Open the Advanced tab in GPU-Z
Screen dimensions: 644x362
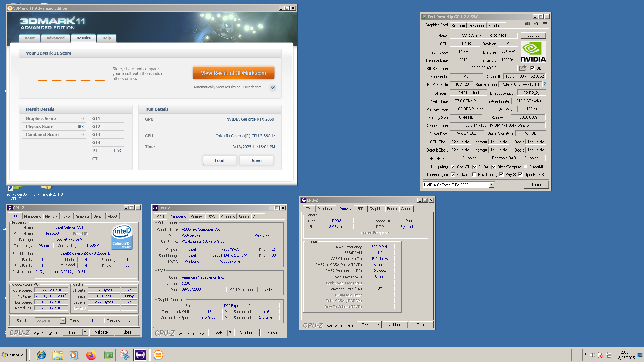(x=477, y=26)
